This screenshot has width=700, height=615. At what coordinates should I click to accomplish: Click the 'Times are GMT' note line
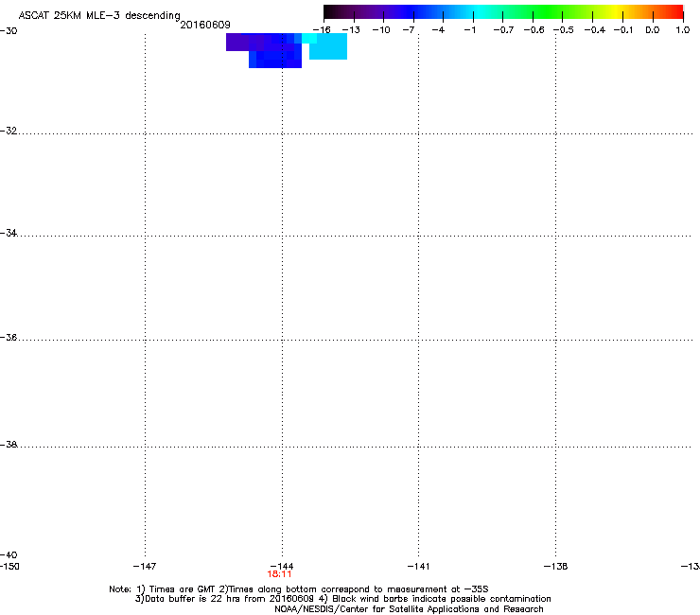tap(299, 589)
